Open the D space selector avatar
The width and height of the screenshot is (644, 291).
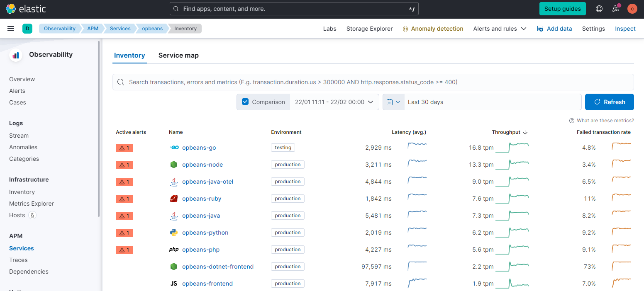click(x=27, y=29)
